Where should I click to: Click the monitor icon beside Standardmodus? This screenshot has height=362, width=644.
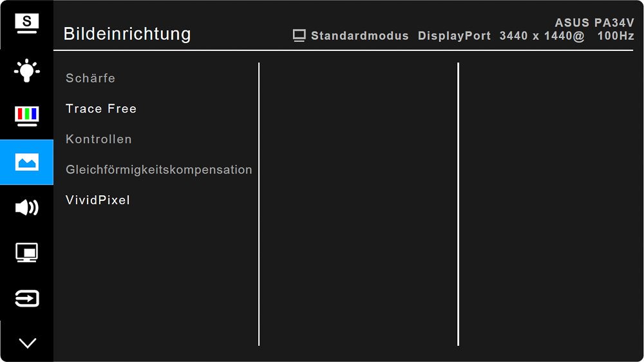[x=299, y=35]
